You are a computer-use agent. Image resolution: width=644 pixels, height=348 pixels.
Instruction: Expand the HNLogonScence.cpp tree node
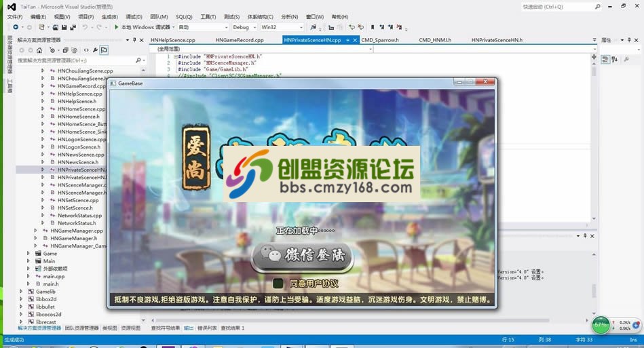point(42,139)
